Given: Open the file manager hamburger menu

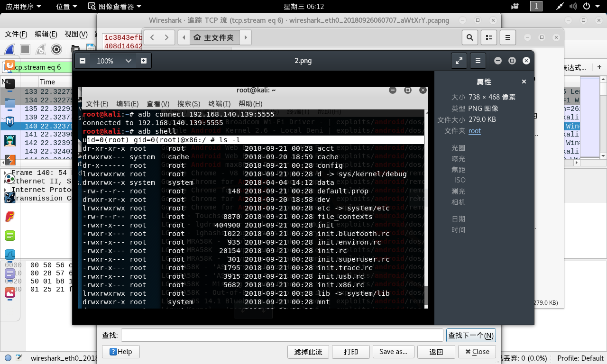Looking at the screenshot, I should click(507, 37).
